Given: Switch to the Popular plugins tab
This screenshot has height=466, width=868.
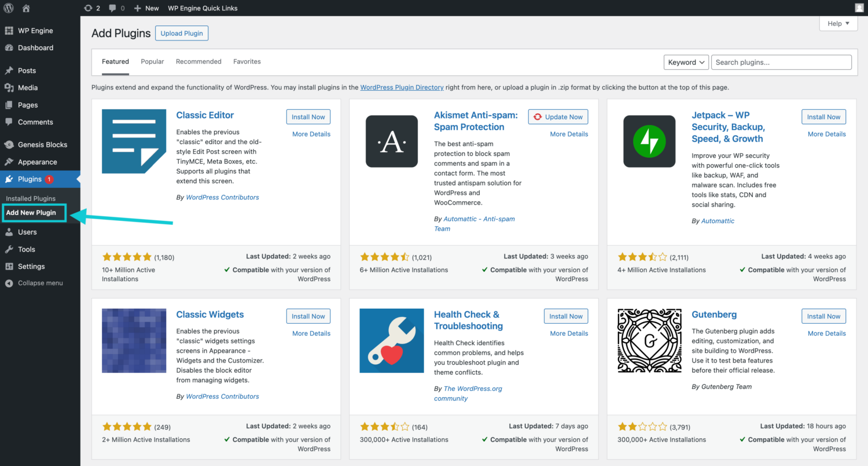Looking at the screenshot, I should point(152,61).
